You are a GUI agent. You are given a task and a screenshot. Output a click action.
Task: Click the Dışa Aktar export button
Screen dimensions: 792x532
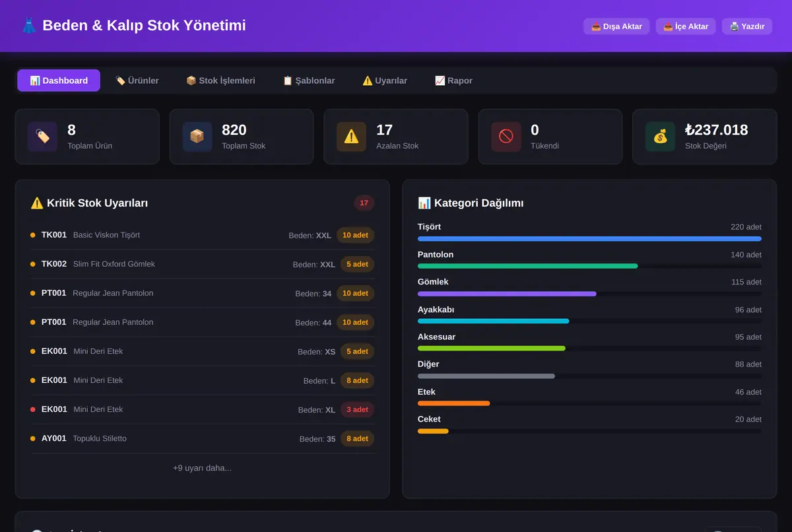coord(616,26)
